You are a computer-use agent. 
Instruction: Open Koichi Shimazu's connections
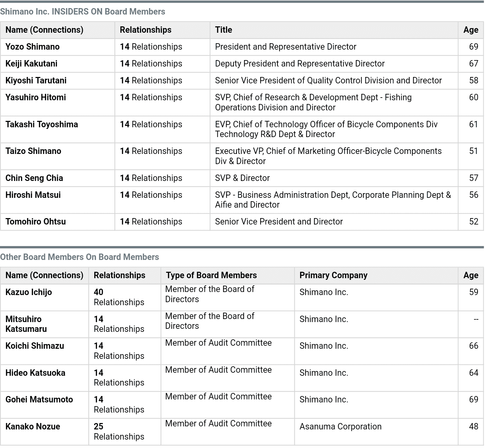(35, 346)
